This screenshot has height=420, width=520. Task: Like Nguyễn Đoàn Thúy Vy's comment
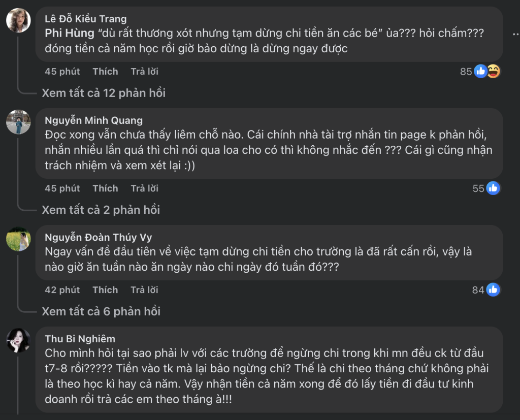105,290
